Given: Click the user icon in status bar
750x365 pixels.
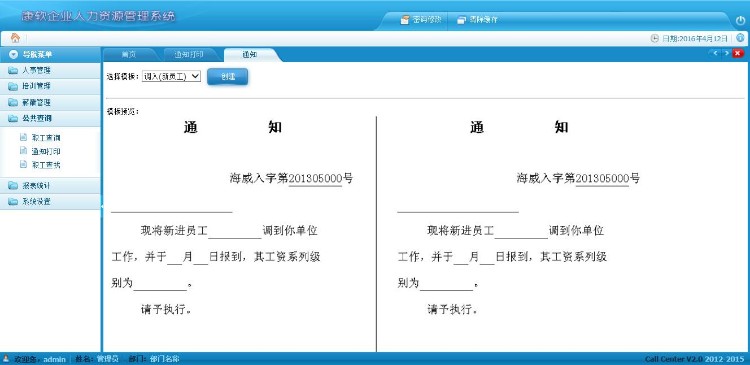Looking at the screenshot, I should (6, 358).
